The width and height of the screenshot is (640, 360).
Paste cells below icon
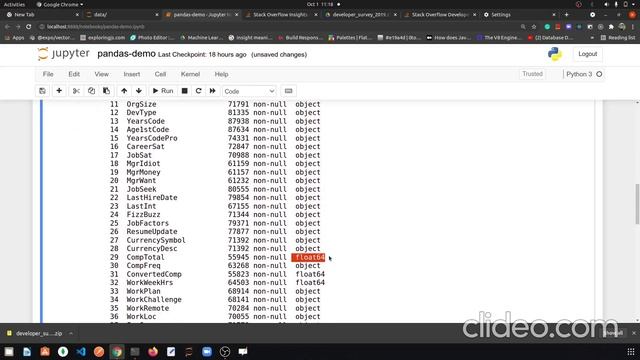click(107, 91)
